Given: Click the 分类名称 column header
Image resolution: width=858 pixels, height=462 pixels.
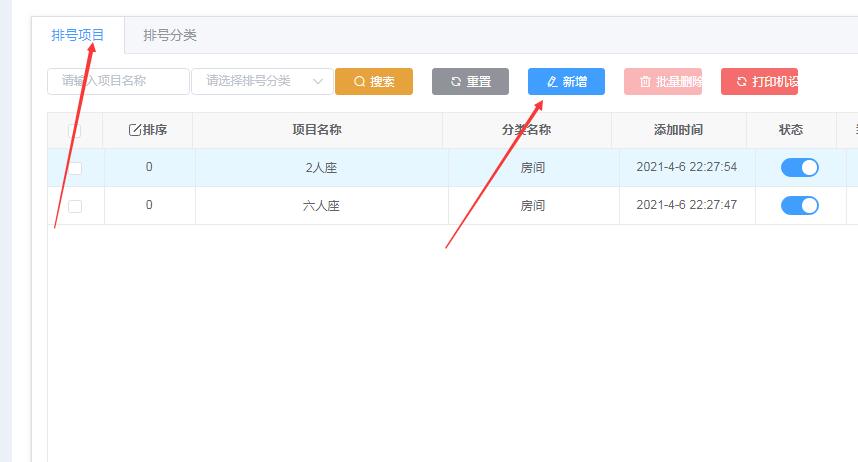Looking at the screenshot, I should pyautogui.click(x=526, y=130).
